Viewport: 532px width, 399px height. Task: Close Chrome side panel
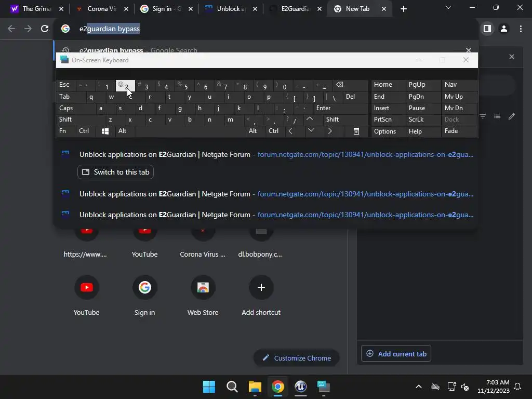click(x=512, y=57)
